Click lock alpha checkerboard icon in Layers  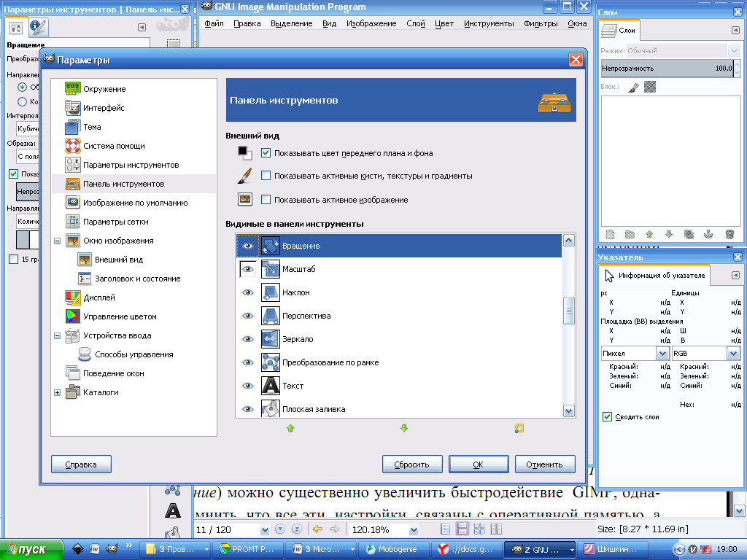650,87
